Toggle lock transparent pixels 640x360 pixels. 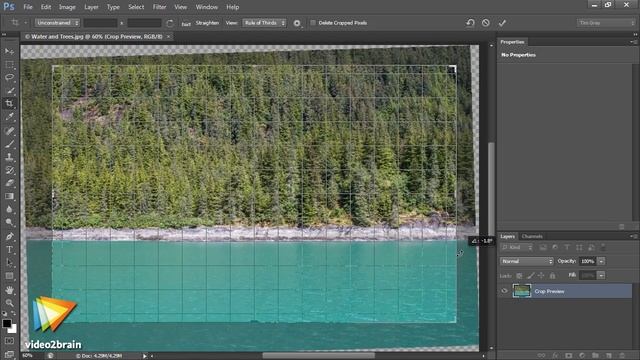click(x=519, y=276)
